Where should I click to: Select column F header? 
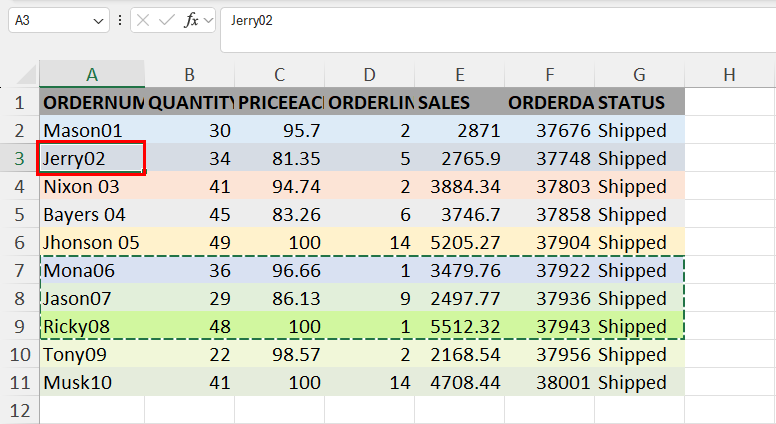click(x=549, y=74)
